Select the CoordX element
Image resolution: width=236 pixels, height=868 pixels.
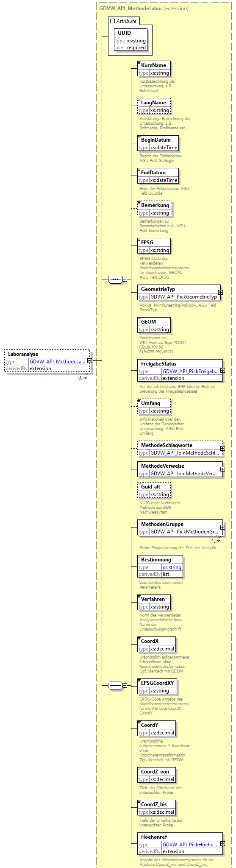pos(156,645)
